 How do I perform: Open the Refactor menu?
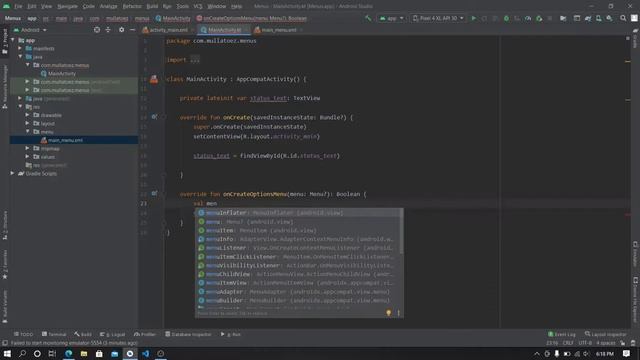pyautogui.click(x=132, y=7)
